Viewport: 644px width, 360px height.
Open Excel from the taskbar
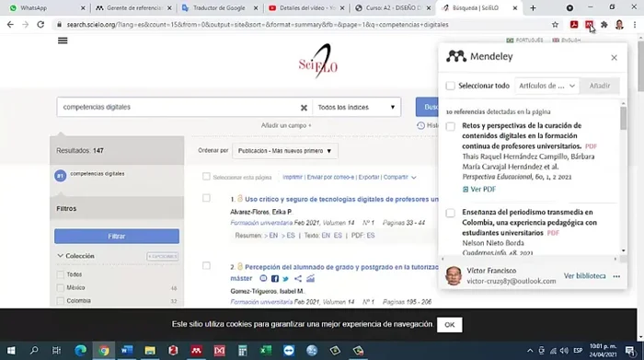tap(265, 351)
